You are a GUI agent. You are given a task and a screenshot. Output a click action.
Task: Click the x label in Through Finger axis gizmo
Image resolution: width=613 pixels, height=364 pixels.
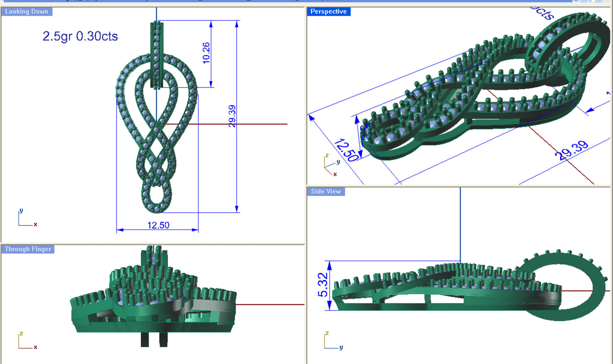point(35,347)
